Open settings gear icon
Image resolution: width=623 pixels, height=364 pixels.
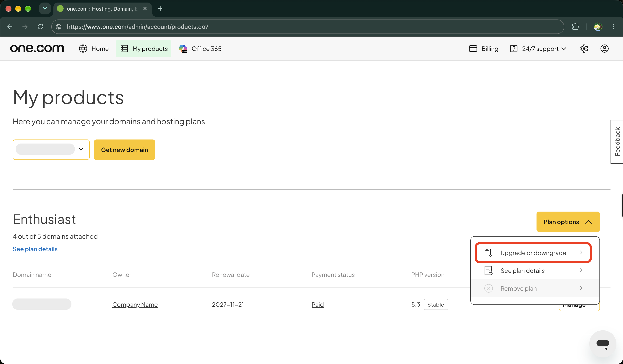tap(584, 49)
